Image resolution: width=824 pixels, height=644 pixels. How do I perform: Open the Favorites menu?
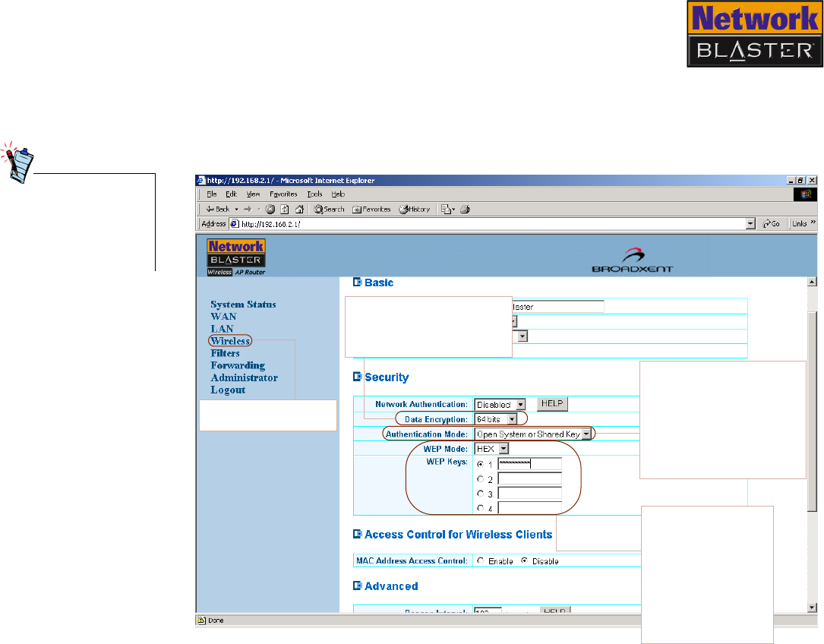[x=283, y=194]
